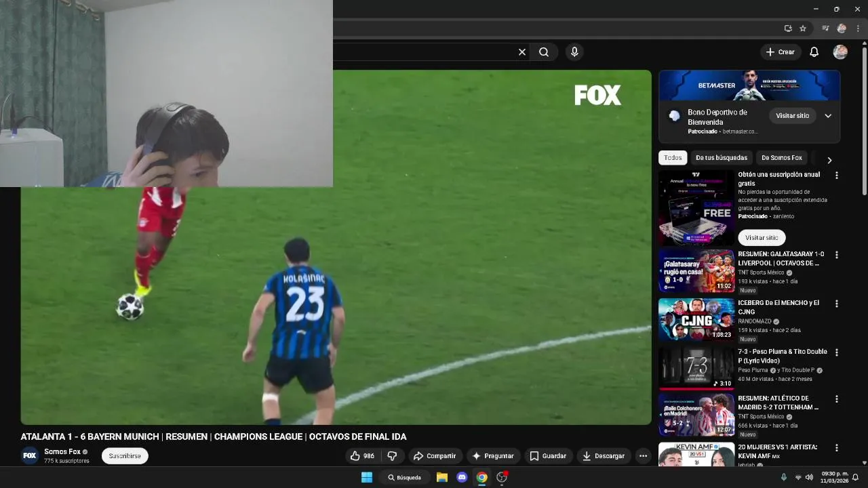This screenshot has width=868, height=488.
Task: Select the De tus búsquedas chip
Action: pyautogui.click(x=722, y=158)
